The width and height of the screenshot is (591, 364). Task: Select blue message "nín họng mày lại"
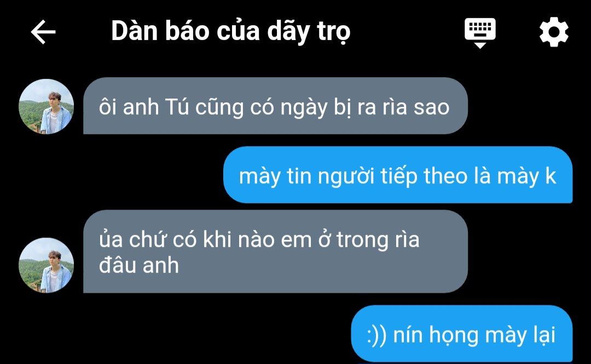coord(462,334)
